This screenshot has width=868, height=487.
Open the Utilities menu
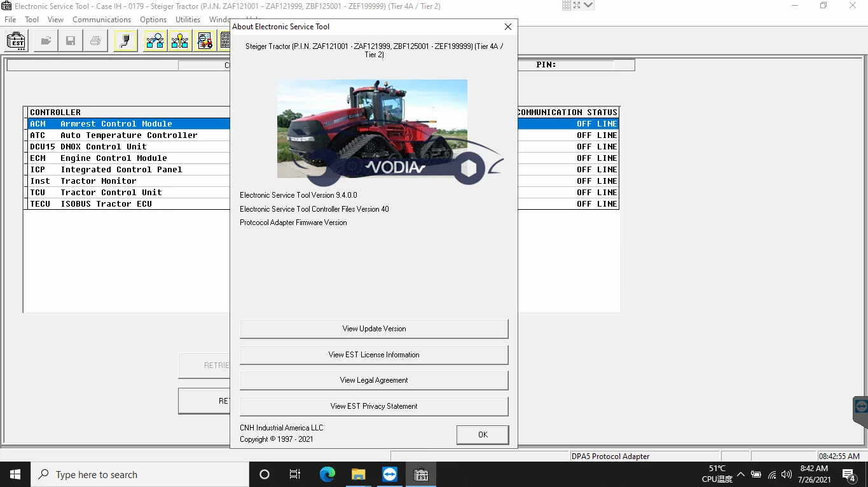(x=188, y=20)
